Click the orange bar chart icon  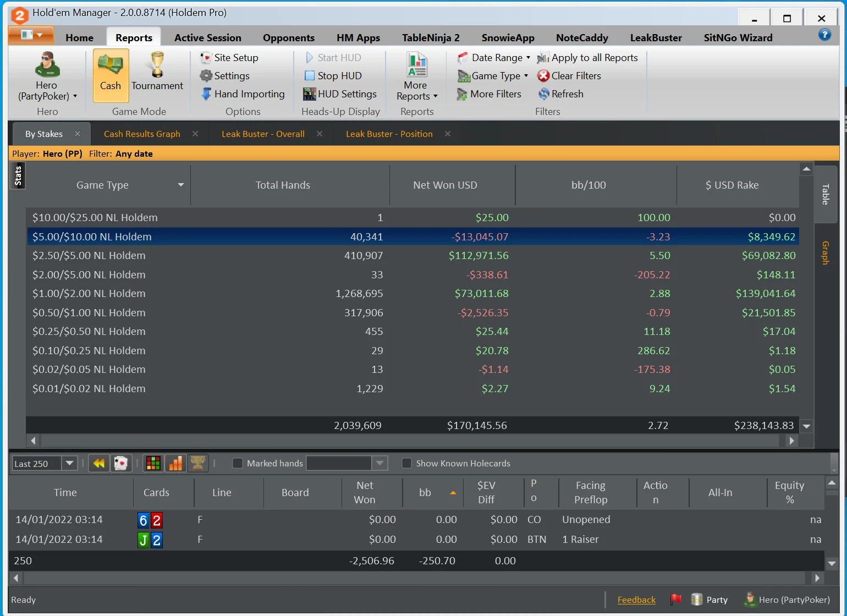(175, 464)
